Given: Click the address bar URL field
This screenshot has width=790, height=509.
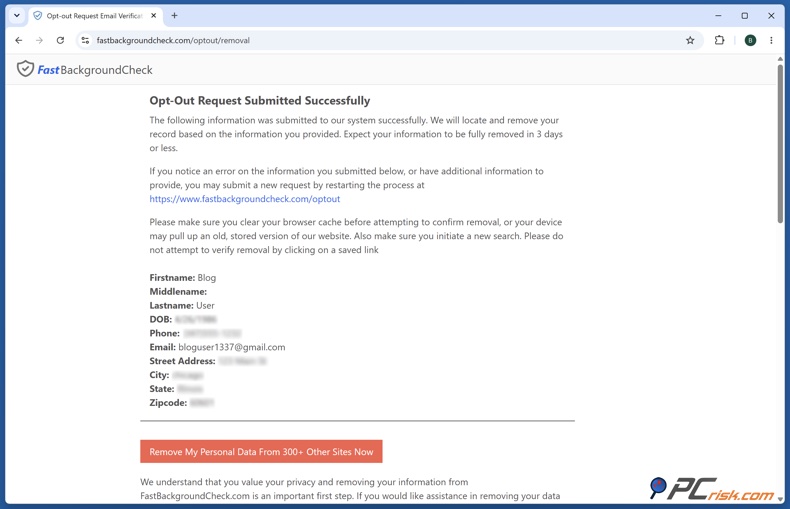Looking at the screenshot, I should tap(388, 40).
